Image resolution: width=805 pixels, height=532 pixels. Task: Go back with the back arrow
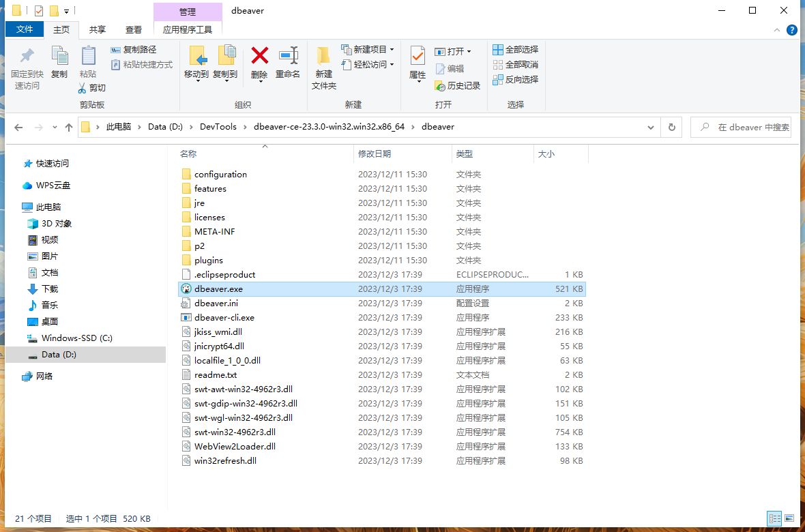click(18, 128)
